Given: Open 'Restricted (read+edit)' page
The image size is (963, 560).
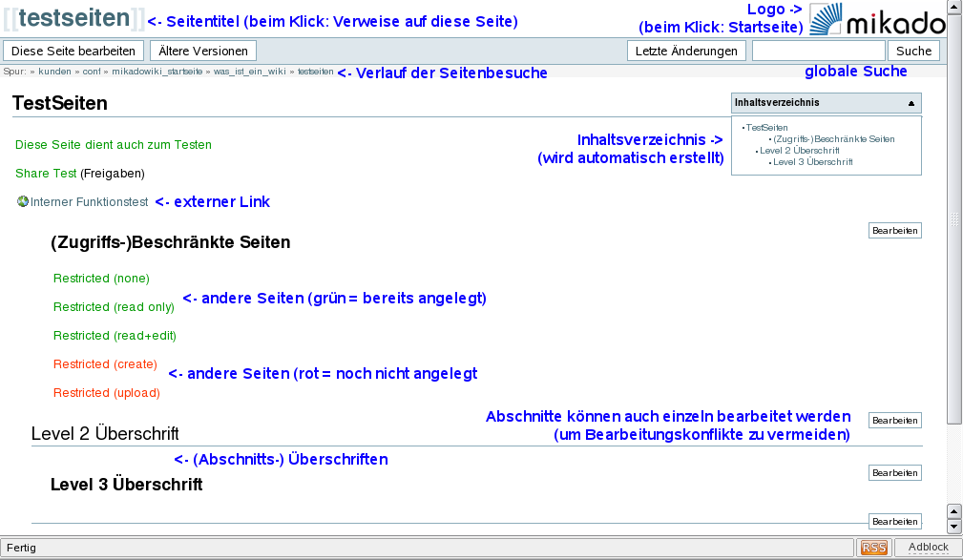Looking at the screenshot, I should click(x=115, y=335).
